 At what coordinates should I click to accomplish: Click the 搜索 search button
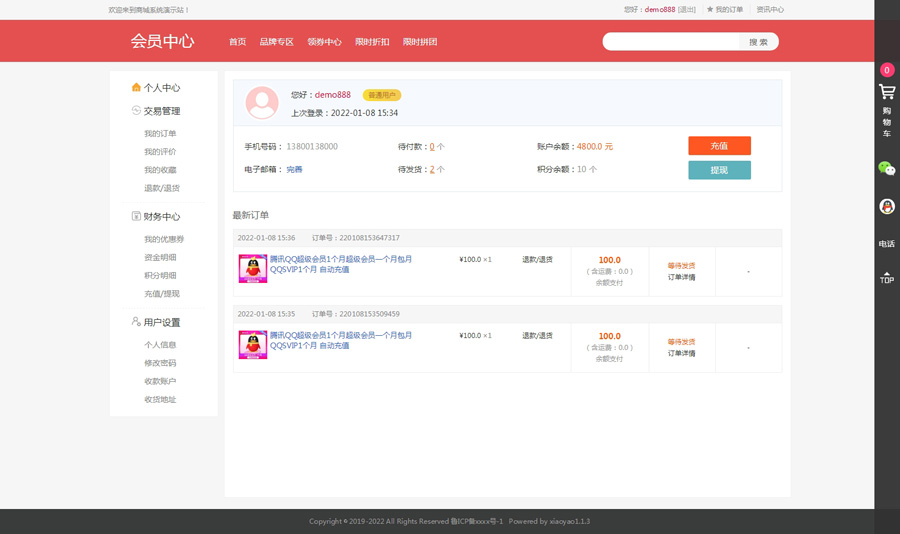[x=759, y=42]
